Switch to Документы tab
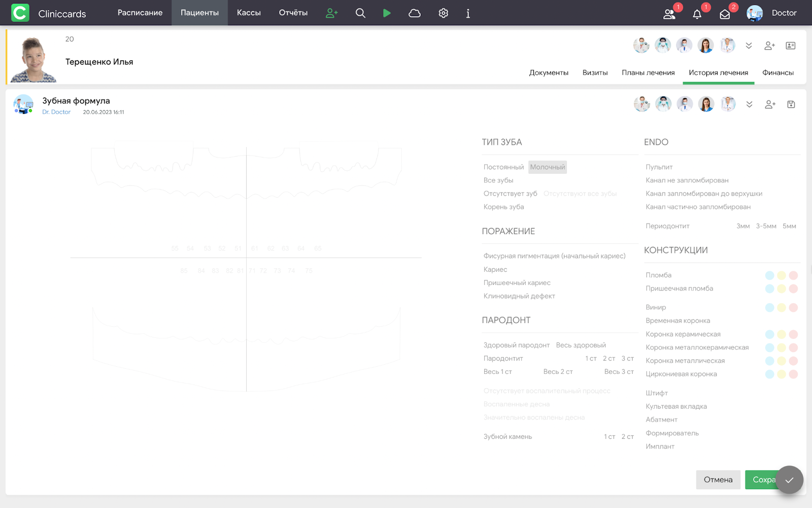This screenshot has width=812, height=508. (549, 73)
